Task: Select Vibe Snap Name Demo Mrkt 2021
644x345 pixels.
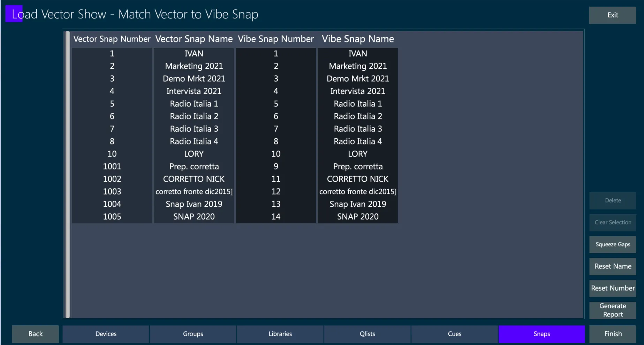Action: 358,79
